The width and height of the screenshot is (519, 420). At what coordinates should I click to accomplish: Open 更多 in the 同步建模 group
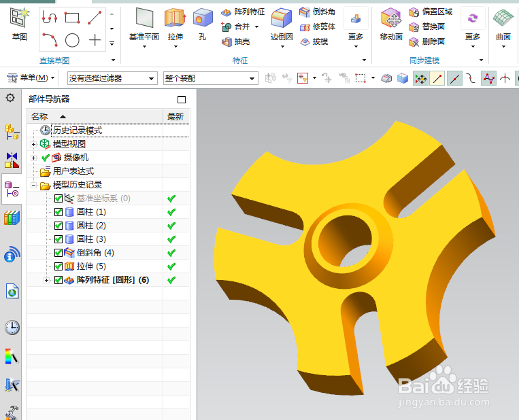tap(473, 28)
